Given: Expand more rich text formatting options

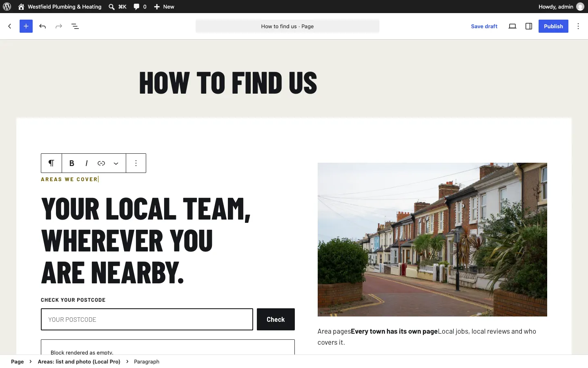Looking at the screenshot, I should point(116,163).
